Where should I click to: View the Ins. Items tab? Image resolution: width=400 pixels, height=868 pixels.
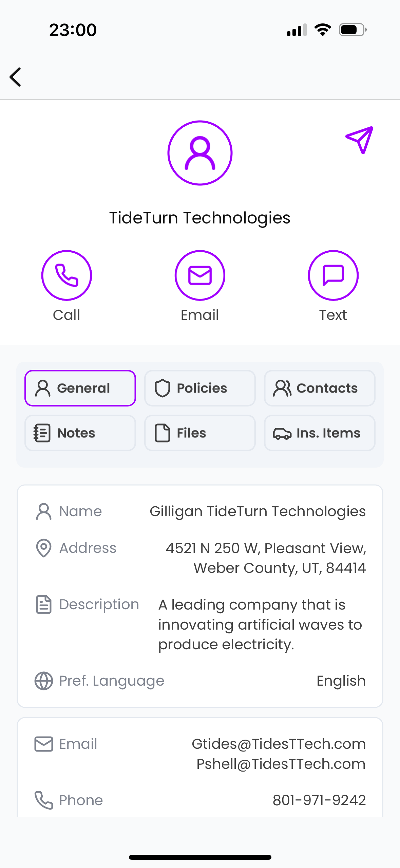pos(319,433)
